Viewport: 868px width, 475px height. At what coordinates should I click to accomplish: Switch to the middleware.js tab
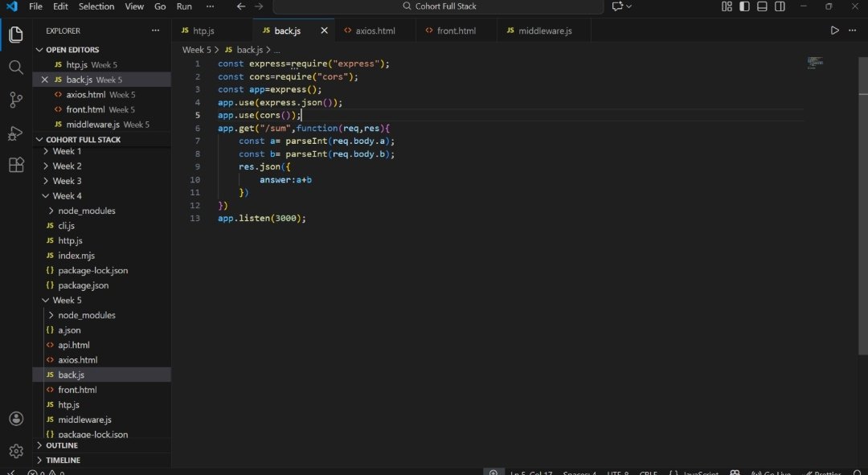(x=544, y=31)
